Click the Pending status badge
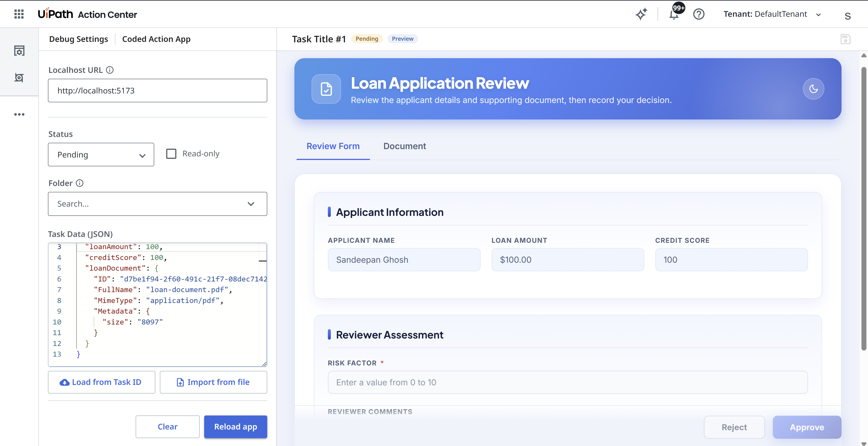The width and height of the screenshot is (868, 446). 367,39
